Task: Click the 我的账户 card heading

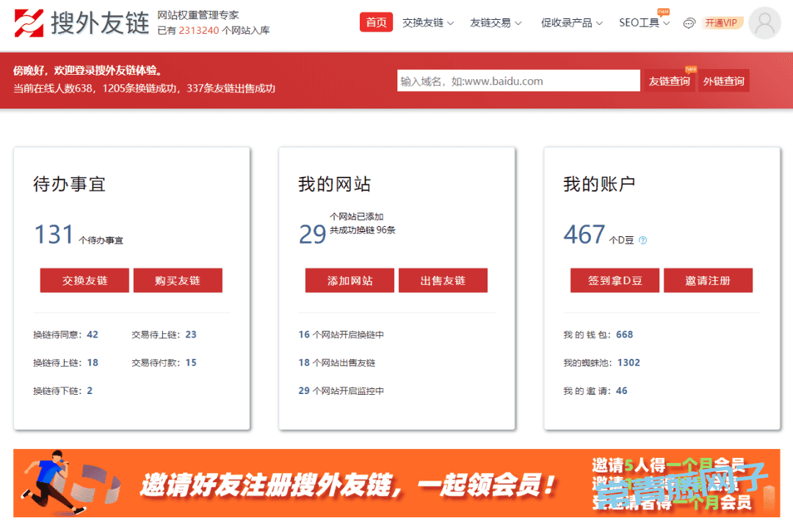Action: point(599,184)
